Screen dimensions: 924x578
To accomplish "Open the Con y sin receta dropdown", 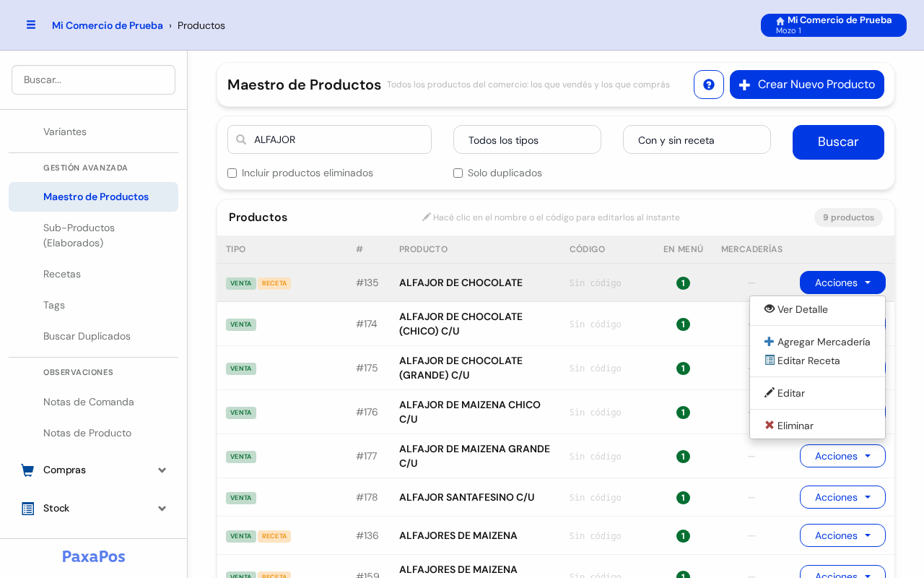I will (697, 139).
